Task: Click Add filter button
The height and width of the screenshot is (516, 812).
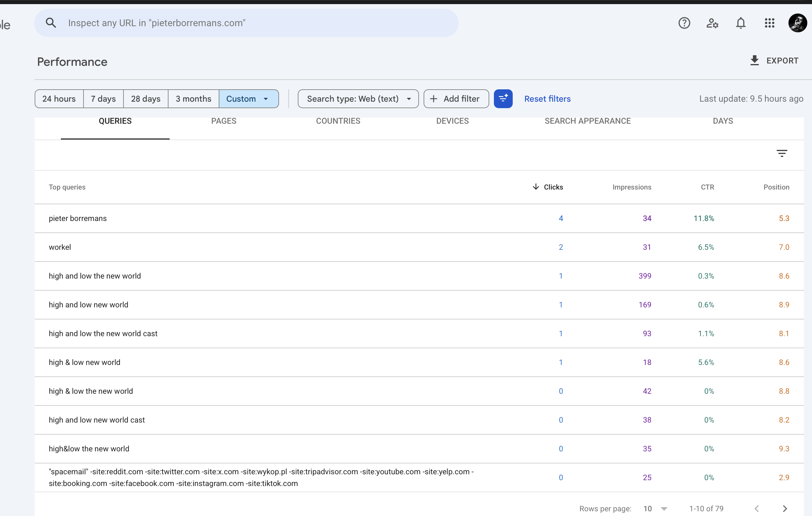Action: (456, 99)
